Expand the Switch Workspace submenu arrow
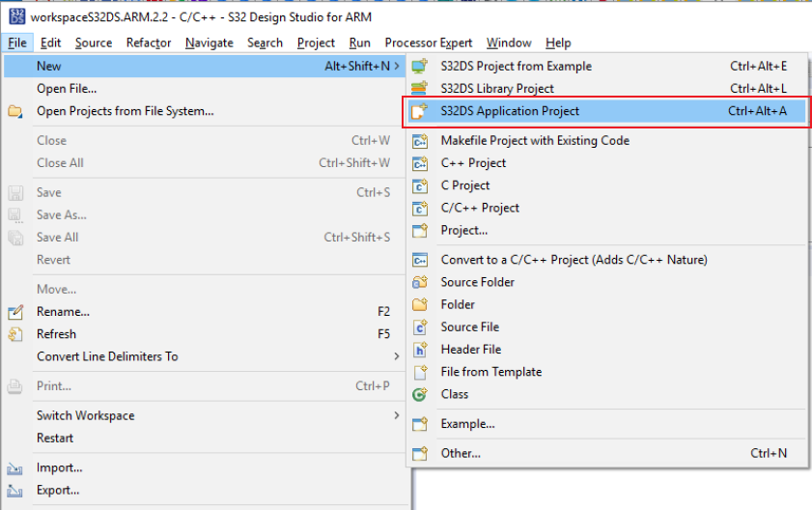Screen dimensions: 812x510 (x=397, y=415)
